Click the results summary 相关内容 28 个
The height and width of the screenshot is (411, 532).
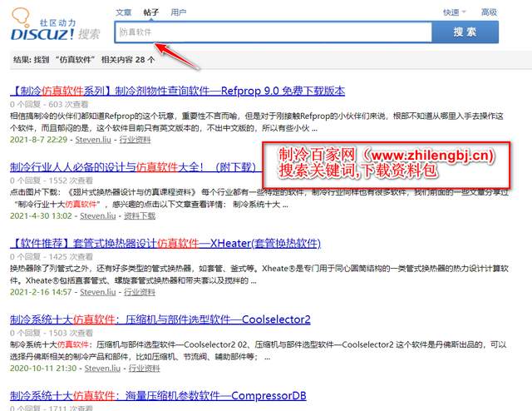(x=128, y=60)
